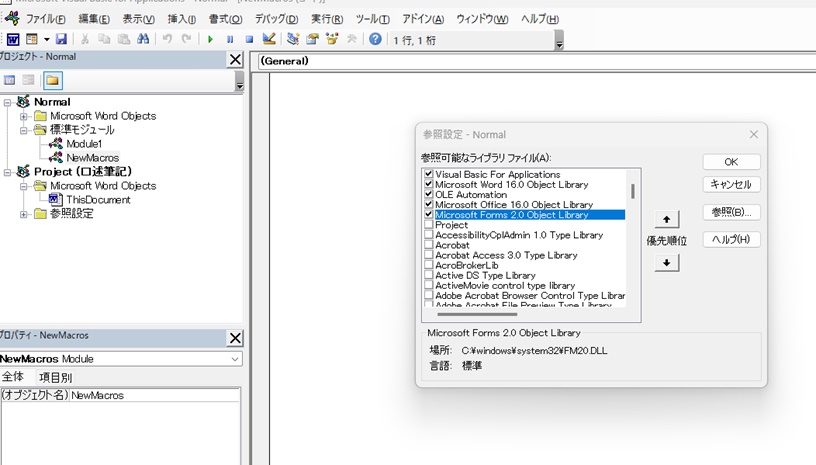The width and height of the screenshot is (816, 465).
Task: Toggle Folders icon in Project pane
Action: pyautogui.click(x=53, y=81)
